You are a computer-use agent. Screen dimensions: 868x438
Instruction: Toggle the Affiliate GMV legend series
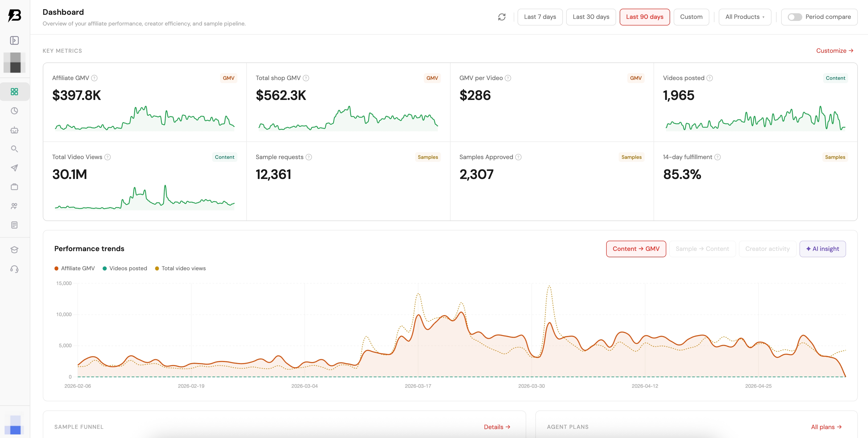point(74,268)
